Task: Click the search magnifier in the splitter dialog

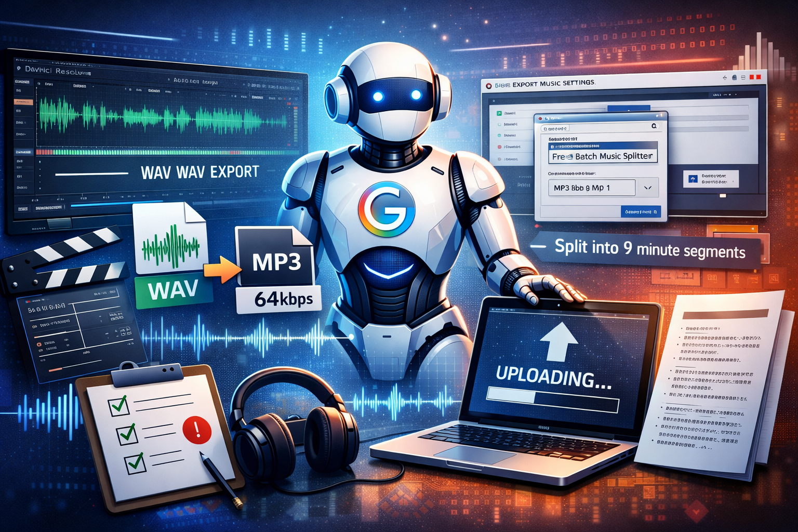Action: 654,126
